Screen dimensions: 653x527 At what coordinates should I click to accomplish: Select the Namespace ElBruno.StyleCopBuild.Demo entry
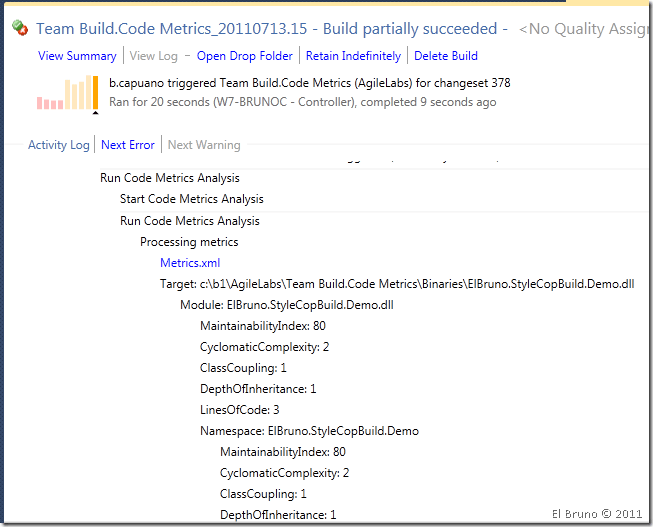click(309, 431)
